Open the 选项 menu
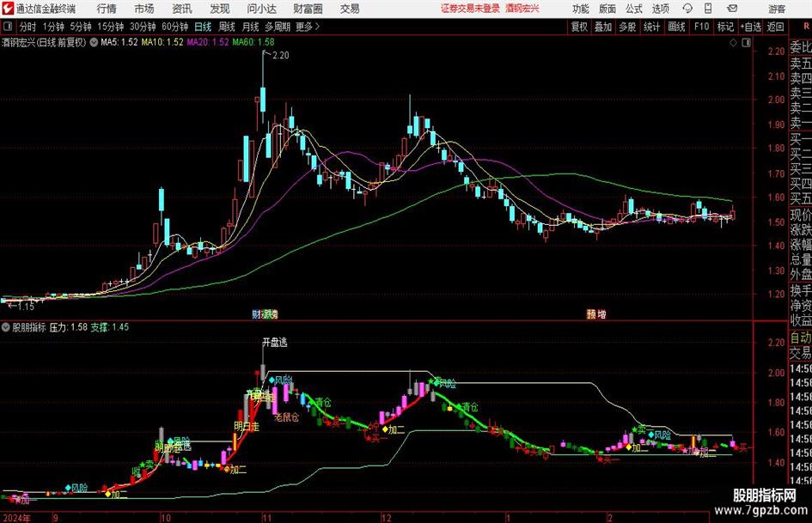 tap(660, 9)
